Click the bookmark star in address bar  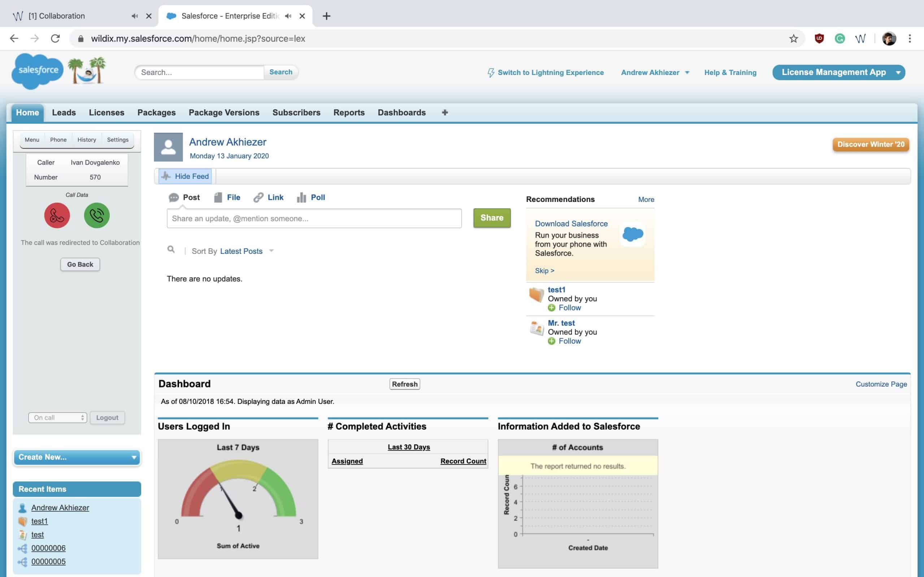(793, 39)
